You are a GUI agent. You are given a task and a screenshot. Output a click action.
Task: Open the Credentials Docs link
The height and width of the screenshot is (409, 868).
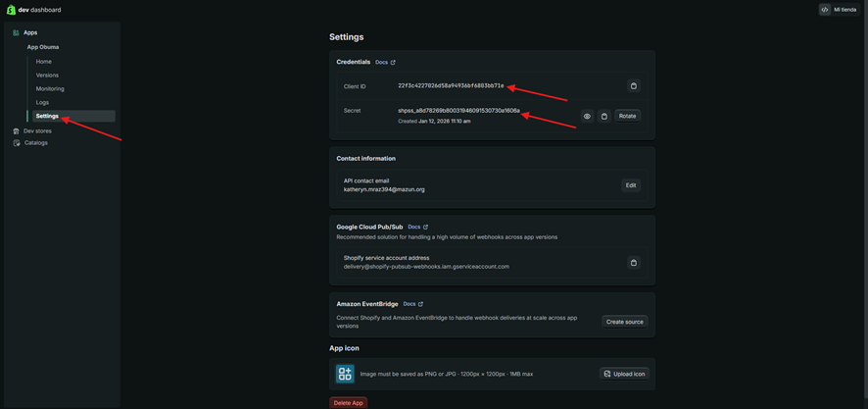click(385, 62)
